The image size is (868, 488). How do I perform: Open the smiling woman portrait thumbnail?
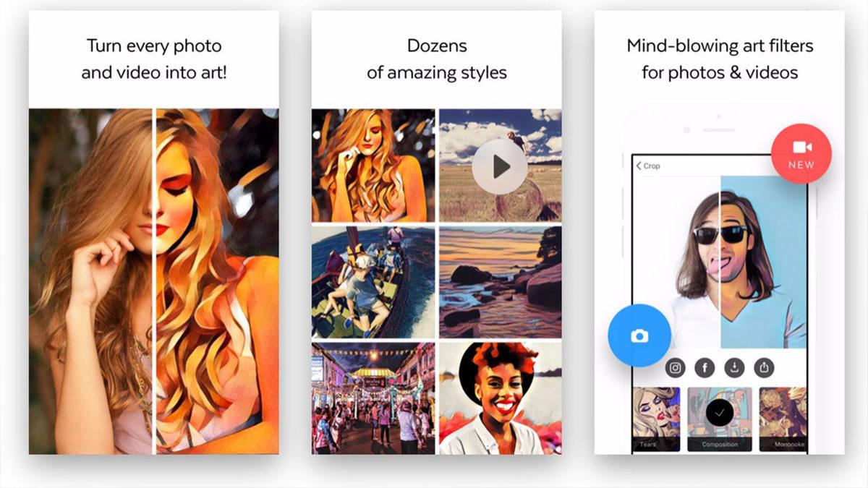tap(500, 398)
